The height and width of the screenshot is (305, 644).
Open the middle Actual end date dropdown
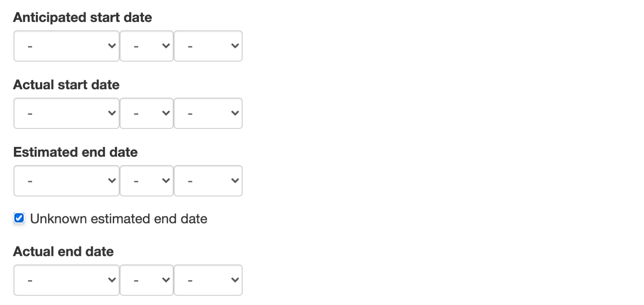tap(147, 280)
